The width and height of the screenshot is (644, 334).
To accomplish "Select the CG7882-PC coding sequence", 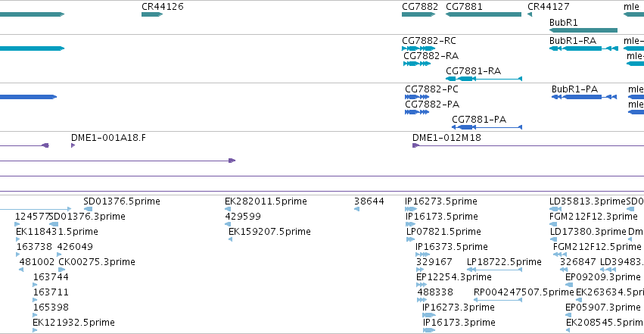I will 417,97.
